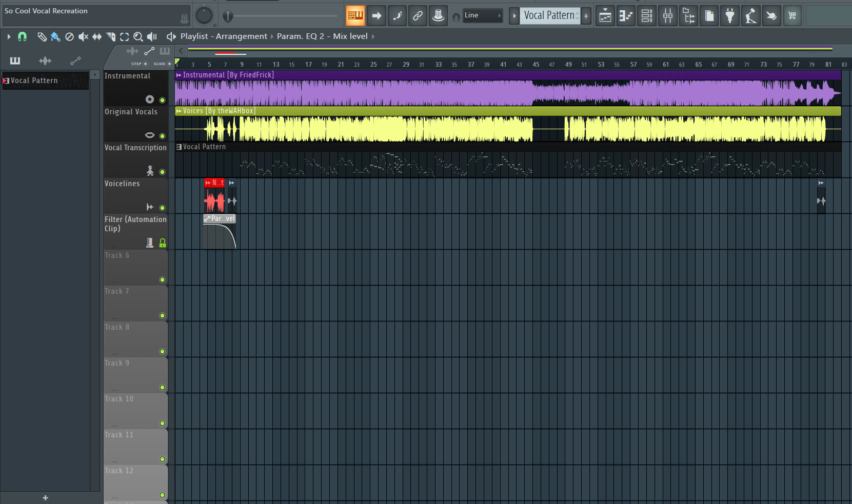Screen dimensions: 852x504
Task: Click the Playlist - Arrangement breadcrumb
Action: pyautogui.click(x=224, y=36)
